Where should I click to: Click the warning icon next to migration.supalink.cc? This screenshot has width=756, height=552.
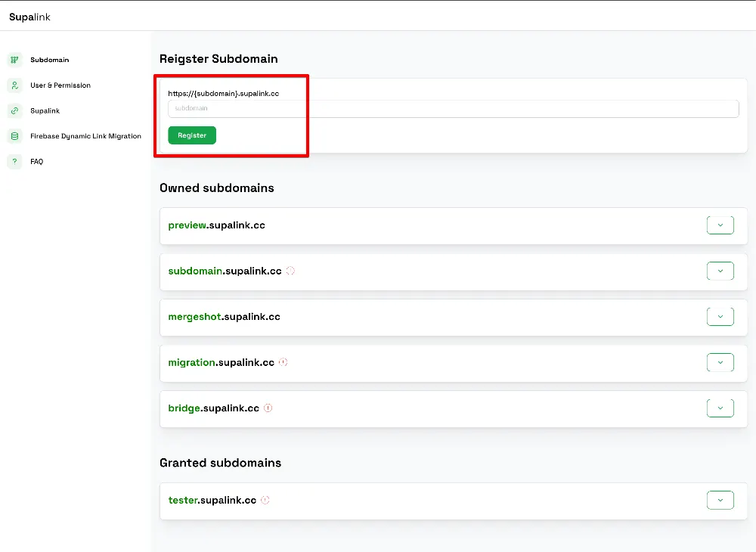[283, 362]
